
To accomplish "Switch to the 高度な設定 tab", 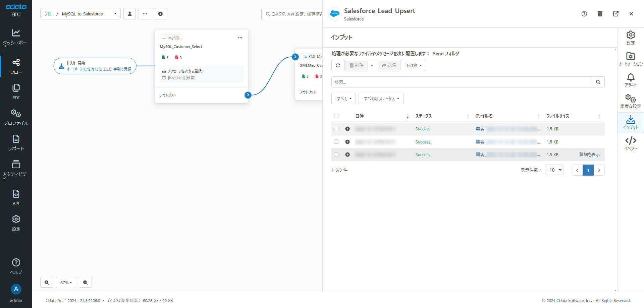I will (631, 101).
